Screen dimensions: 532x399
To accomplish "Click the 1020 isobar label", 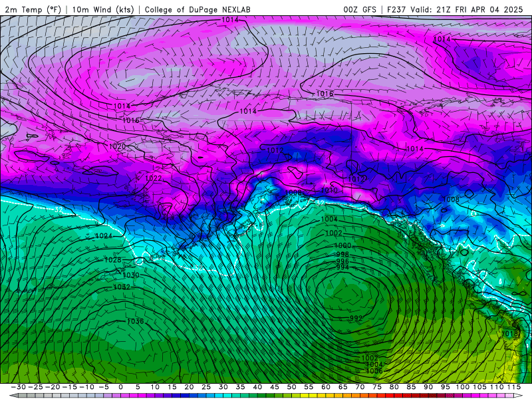I will pyautogui.click(x=118, y=146).
